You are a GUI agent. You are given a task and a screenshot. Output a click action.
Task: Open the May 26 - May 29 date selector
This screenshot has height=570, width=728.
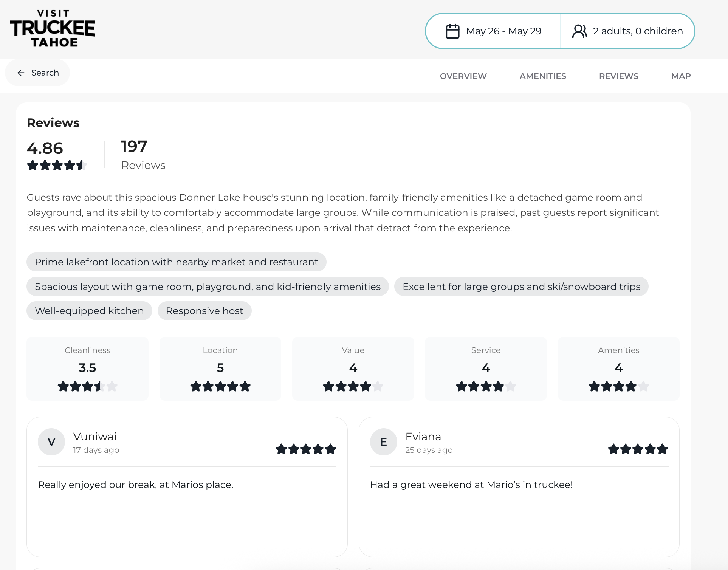coord(503,31)
